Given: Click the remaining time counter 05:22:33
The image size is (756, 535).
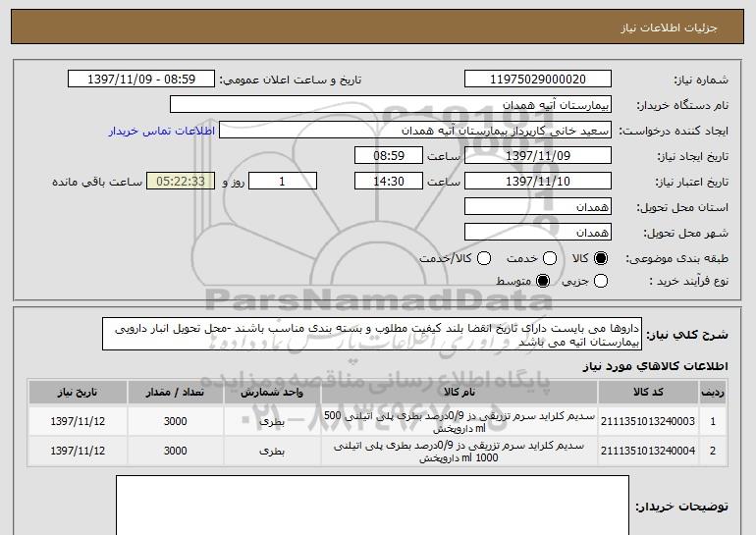Looking at the screenshot, I should 181,182.
